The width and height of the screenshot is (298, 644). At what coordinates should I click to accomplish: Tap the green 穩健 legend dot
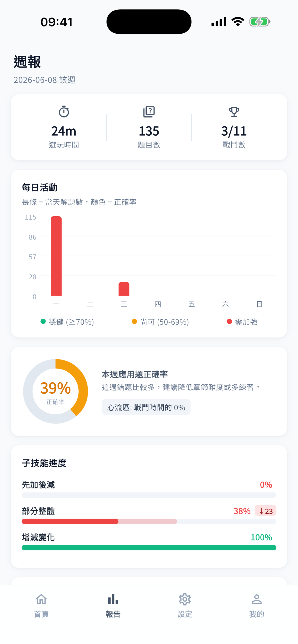tap(43, 321)
